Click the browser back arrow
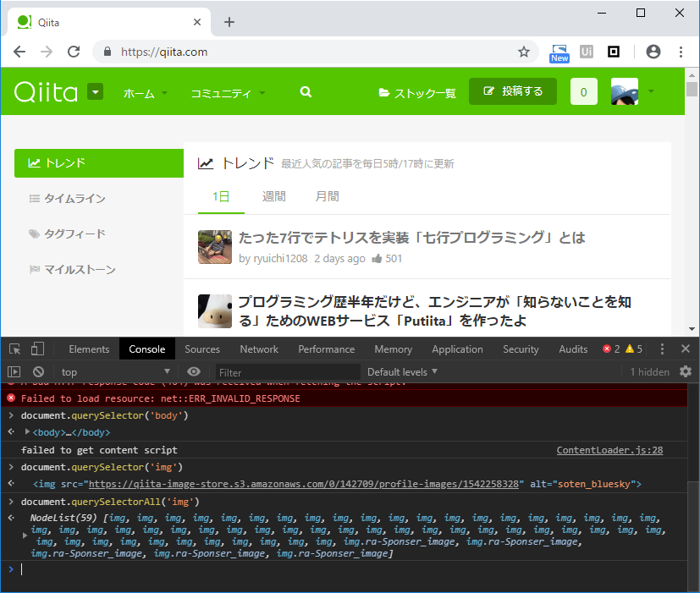 [x=19, y=52]
